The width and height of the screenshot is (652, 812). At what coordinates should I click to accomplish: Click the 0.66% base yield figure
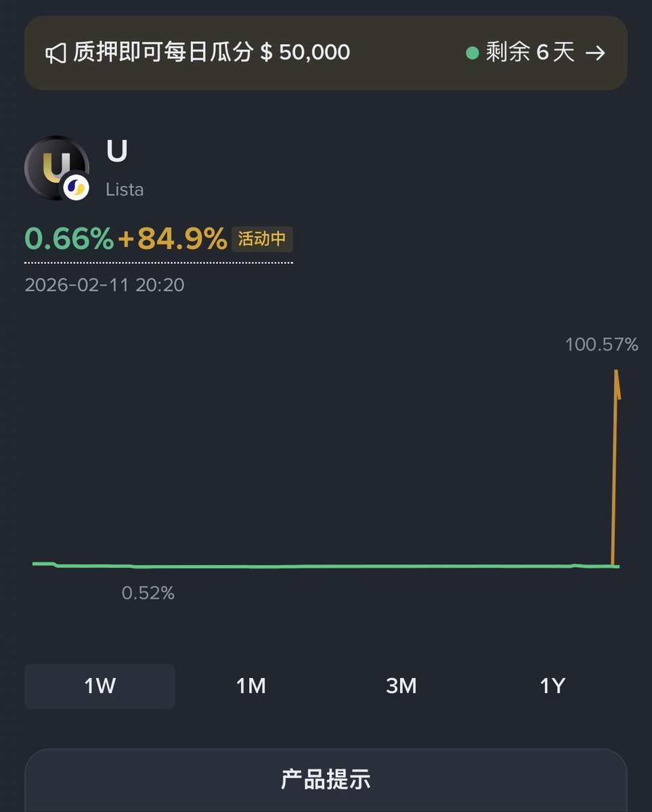tap(69, 239)
